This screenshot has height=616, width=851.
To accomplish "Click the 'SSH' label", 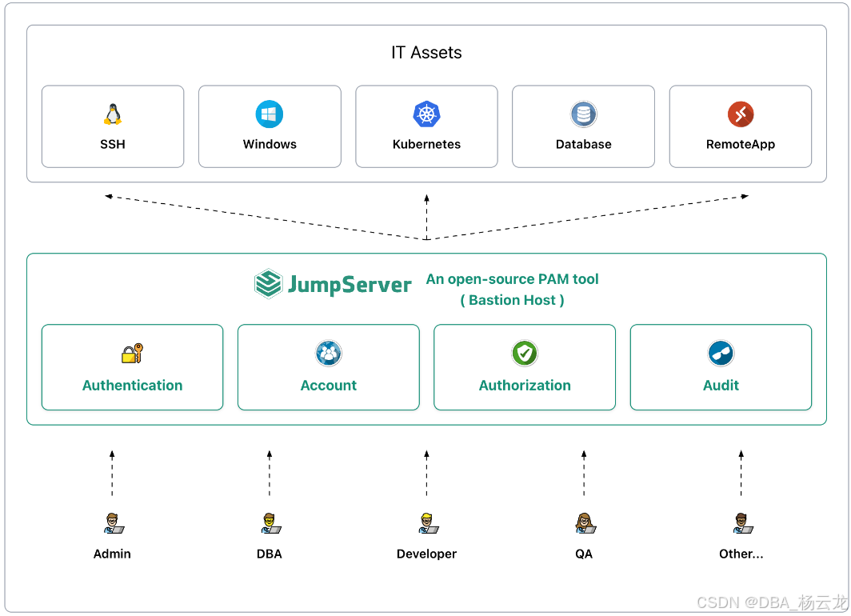I will tap(112, 144).
